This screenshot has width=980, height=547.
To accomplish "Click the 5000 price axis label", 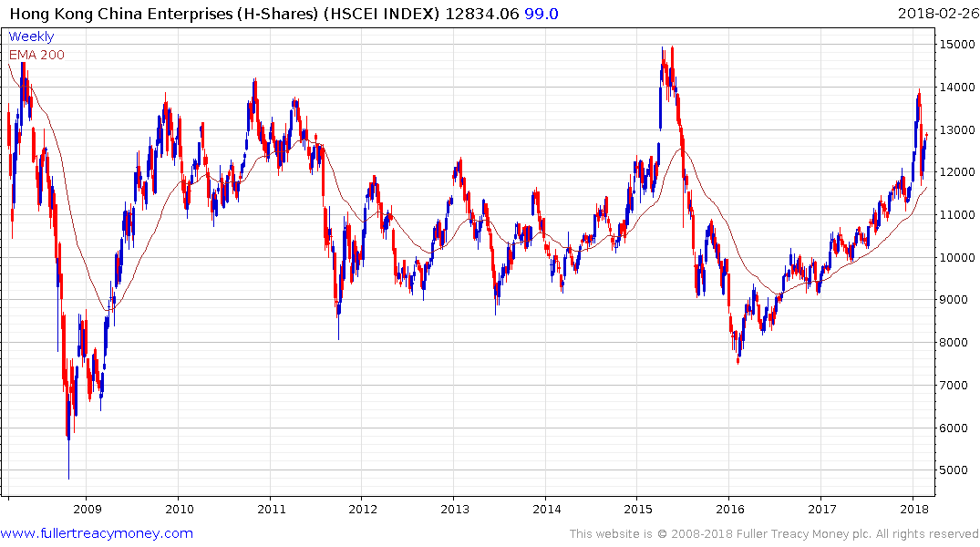I will click(x=954, y=470).
